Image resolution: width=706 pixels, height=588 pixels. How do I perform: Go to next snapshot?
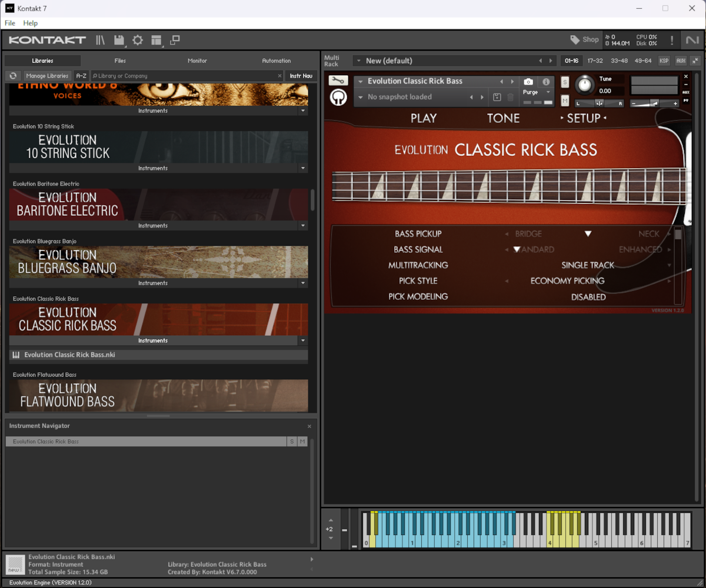tap(482, 97)
